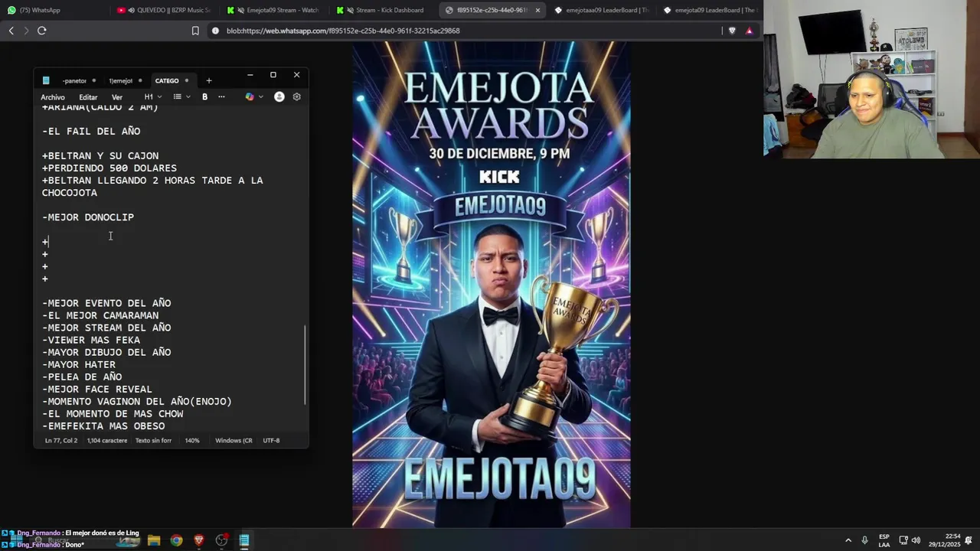Open Notepad from the taskbar

click(244, 540)
